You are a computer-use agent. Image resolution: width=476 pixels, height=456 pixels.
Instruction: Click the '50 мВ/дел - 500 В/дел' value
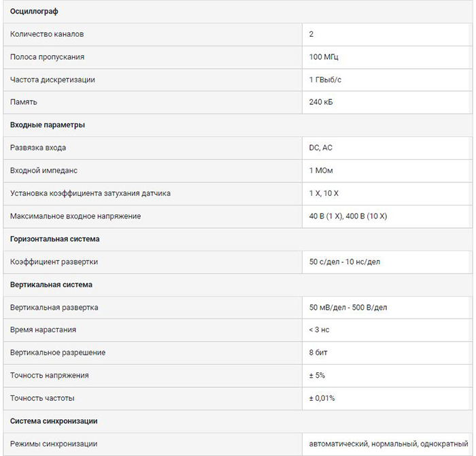(x=348, y=308)
